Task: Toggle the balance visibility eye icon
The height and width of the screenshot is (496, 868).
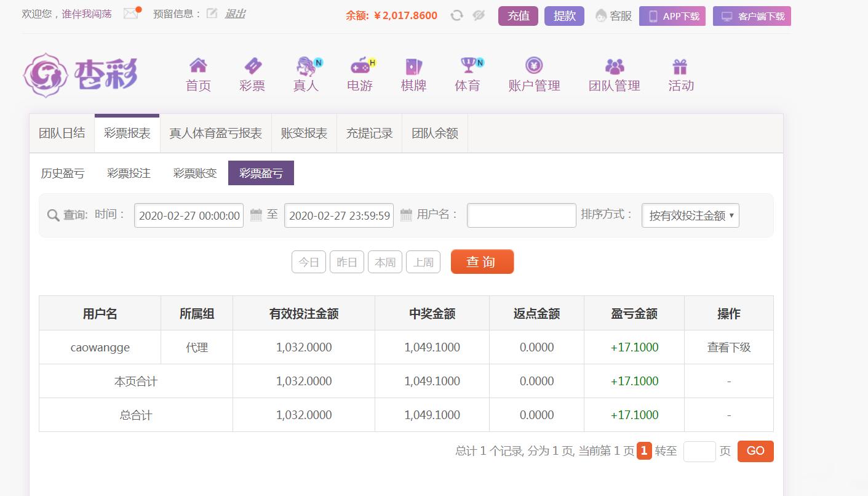Action: tap(479, 15)
